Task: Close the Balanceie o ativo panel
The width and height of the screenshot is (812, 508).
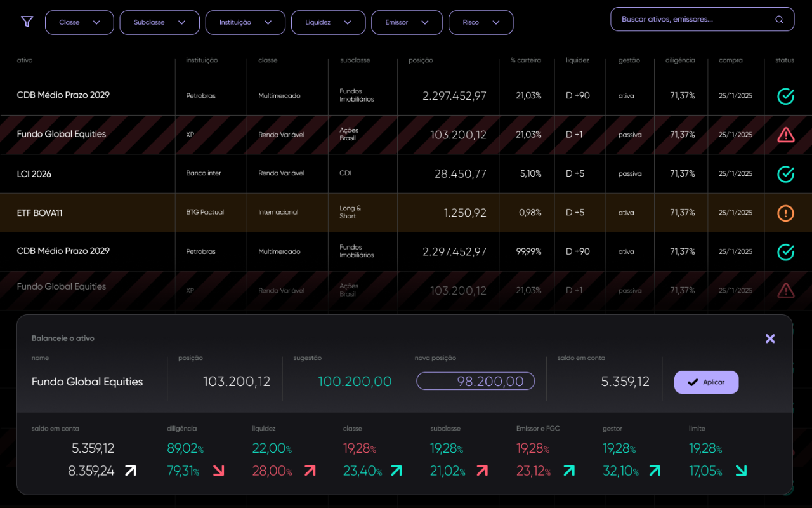Action: click(770, 338)
